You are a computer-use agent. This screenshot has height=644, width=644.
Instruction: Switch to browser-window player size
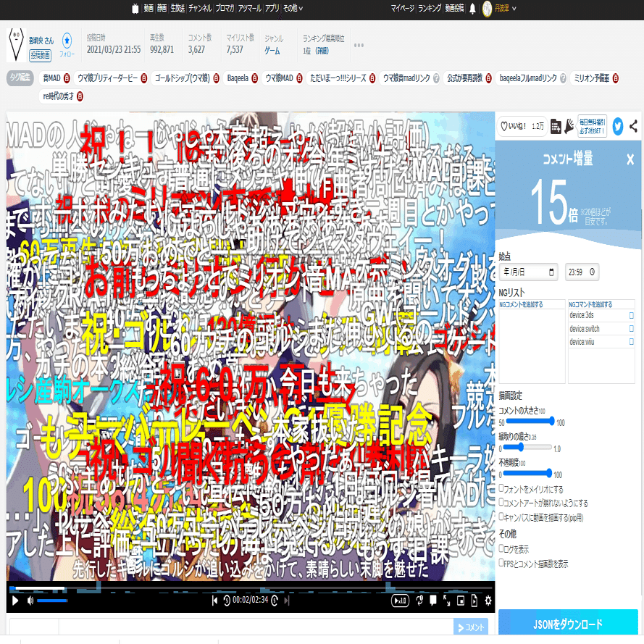(x=461, y=601)
